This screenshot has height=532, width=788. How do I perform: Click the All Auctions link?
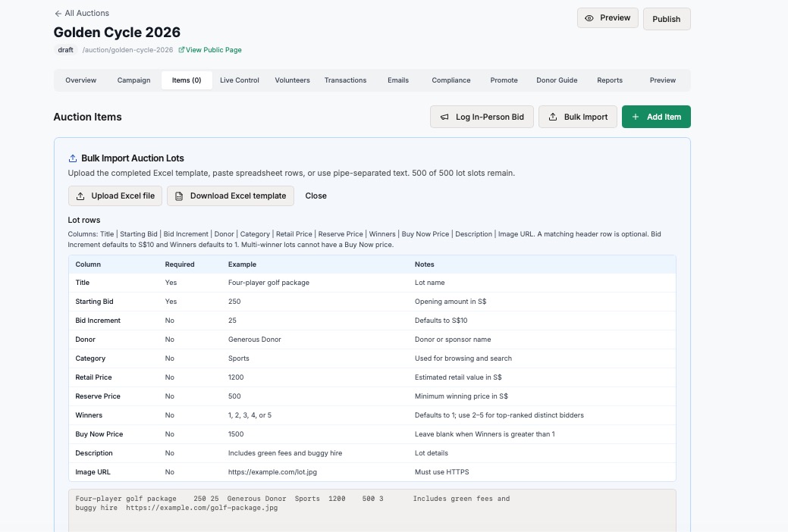tap(86, 13)
